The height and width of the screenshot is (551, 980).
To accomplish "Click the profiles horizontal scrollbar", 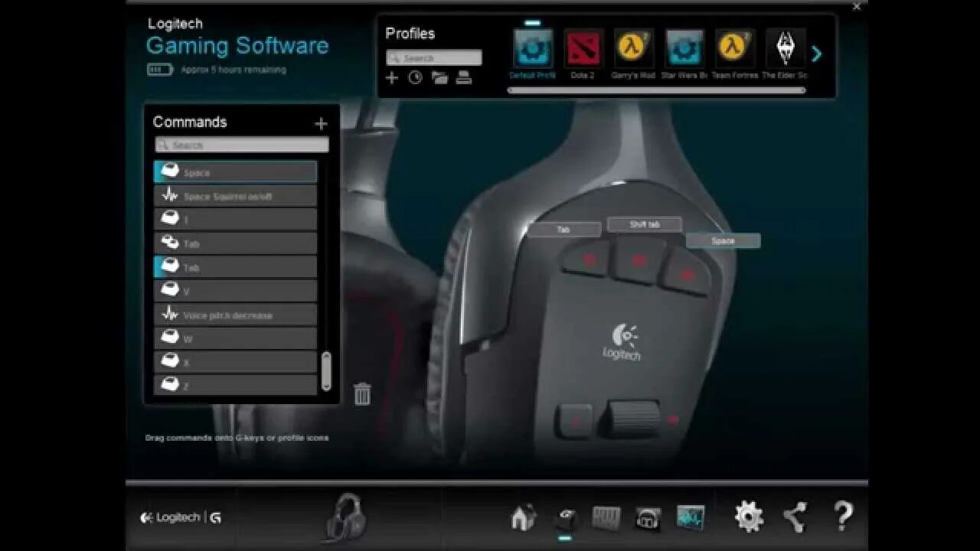I will [x=656, y=90].
